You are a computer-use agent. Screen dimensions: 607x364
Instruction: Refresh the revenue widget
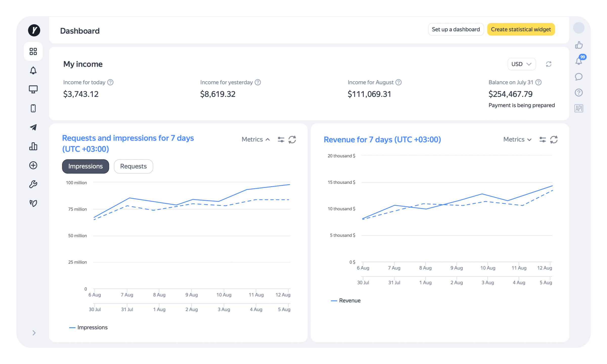pyautogui.click(x=554, y=139)
